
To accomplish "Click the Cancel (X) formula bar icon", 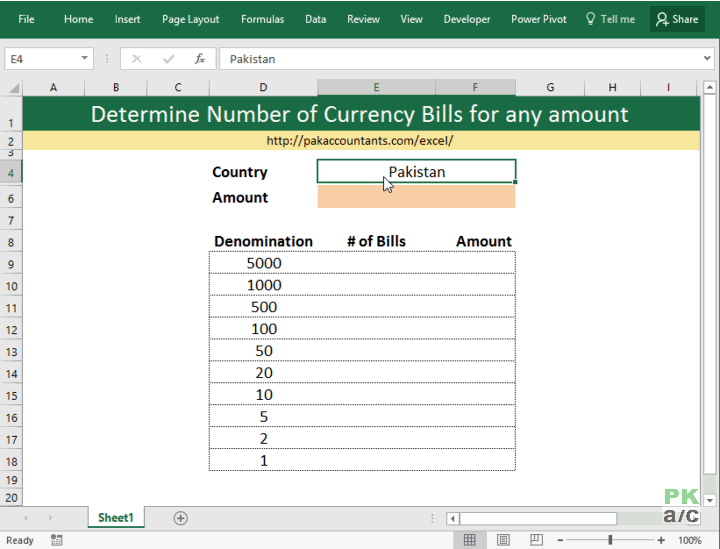I will [x=136, y=59].
